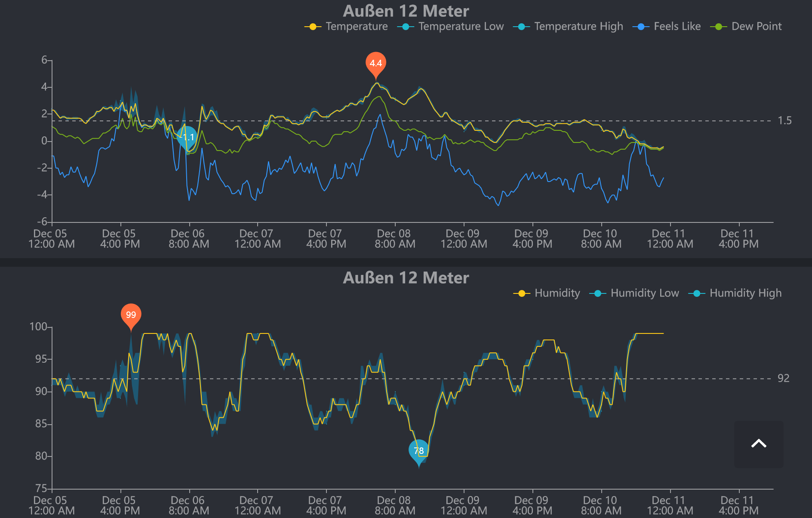Image resolution: width=812 pixels, height=518 pixels.
Task: Click Dec 06 8:00 AM label on temperature axis
Action: [x=189, y=239]
